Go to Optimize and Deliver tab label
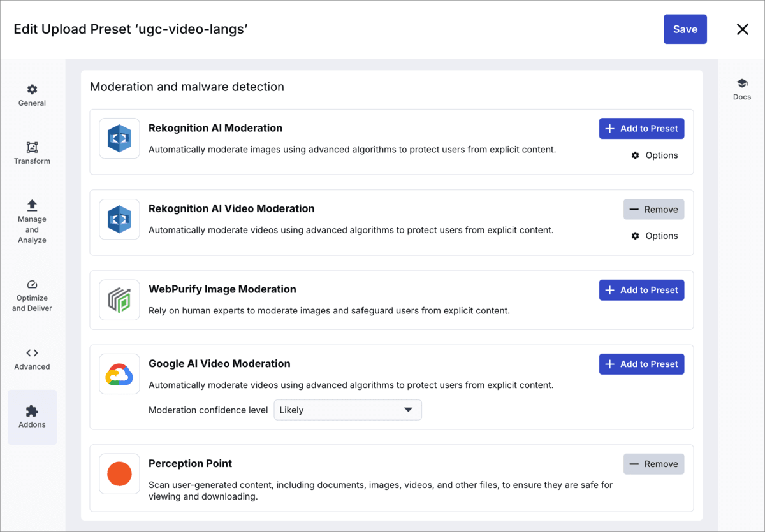 [x=32, y=303]
